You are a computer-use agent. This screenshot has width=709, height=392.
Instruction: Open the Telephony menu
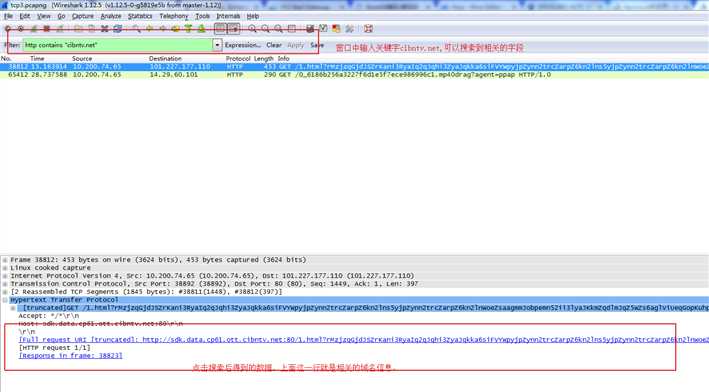(174, 16)
